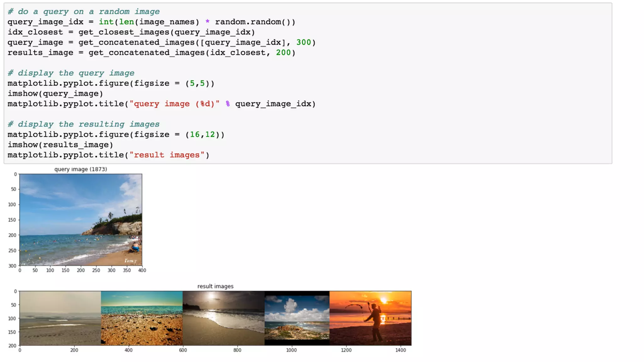The width and height of the screenshot is (644, 362).
Task: Click the get_closest_images function call
Action: tap(166, 32)
